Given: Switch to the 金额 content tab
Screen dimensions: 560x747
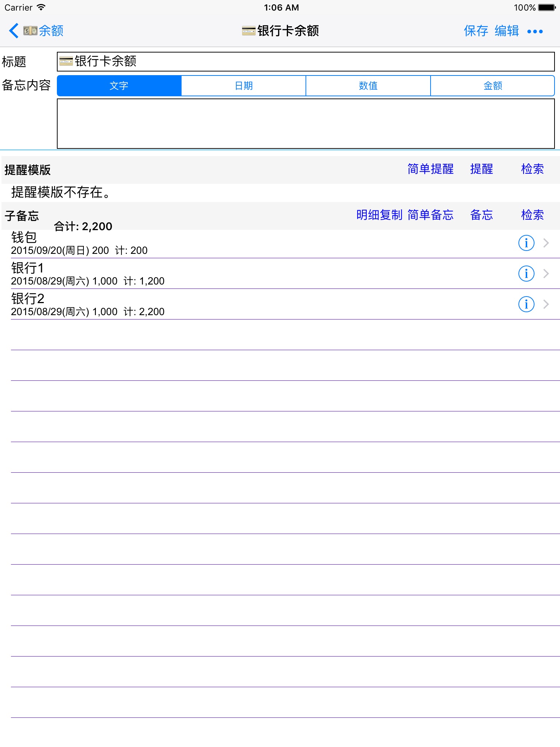Looking at the screenshot, I should [493, 86].
